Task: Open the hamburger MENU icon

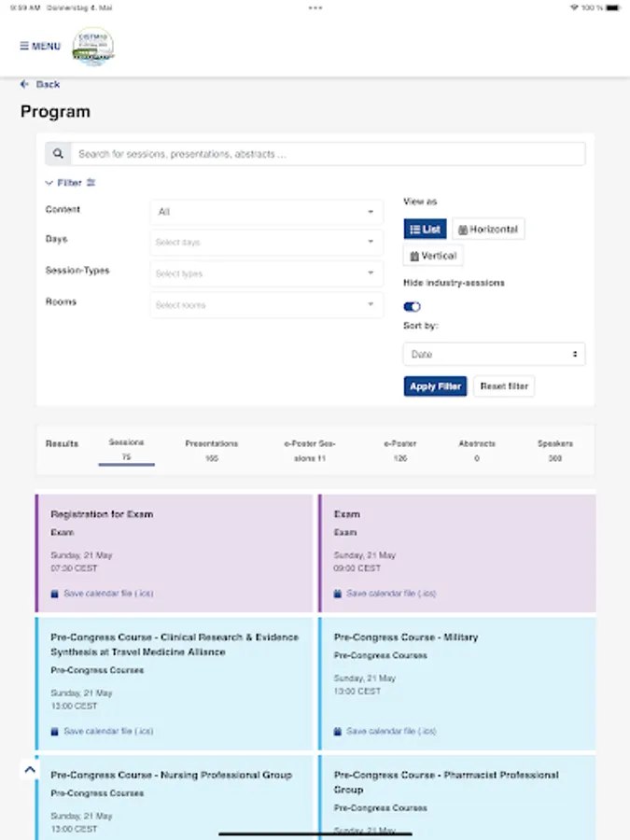Action: point(25,46)
